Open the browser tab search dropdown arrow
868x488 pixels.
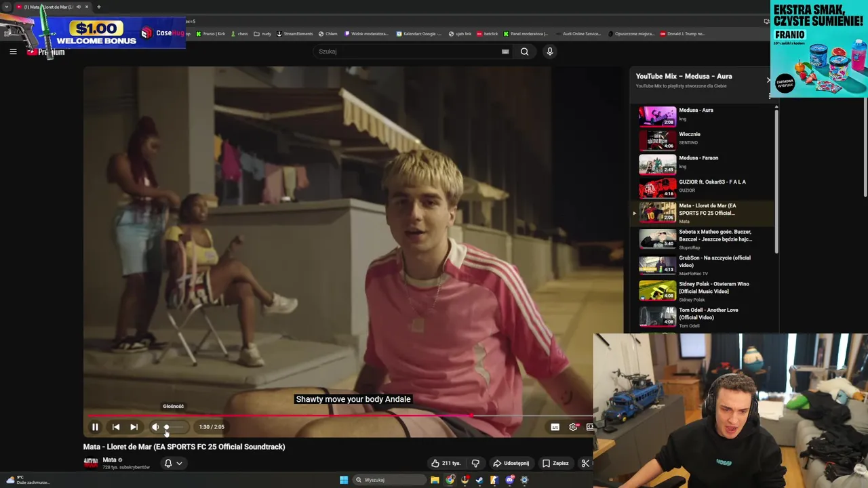[x=7, y=7]
